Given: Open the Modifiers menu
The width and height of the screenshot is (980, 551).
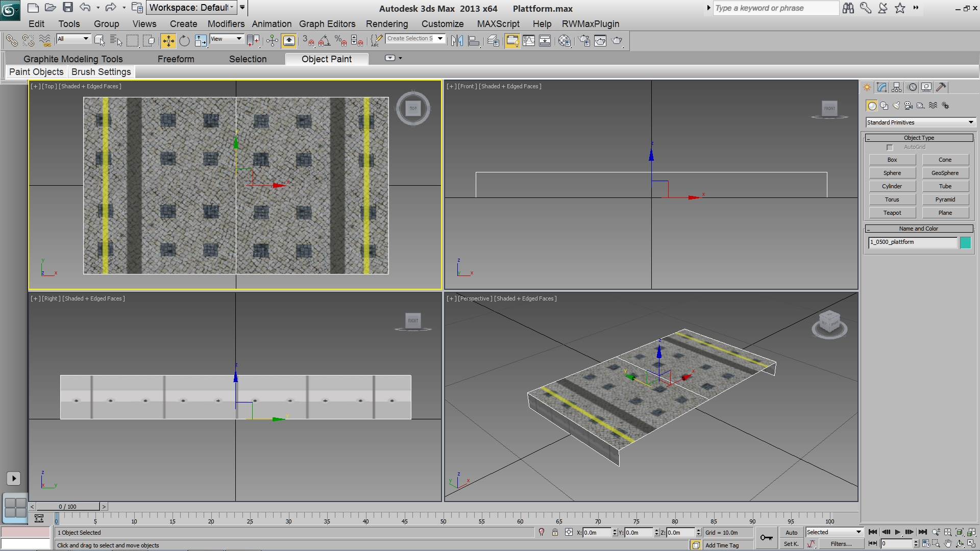Looking at the screenshot, I should (x=226, y=24).
